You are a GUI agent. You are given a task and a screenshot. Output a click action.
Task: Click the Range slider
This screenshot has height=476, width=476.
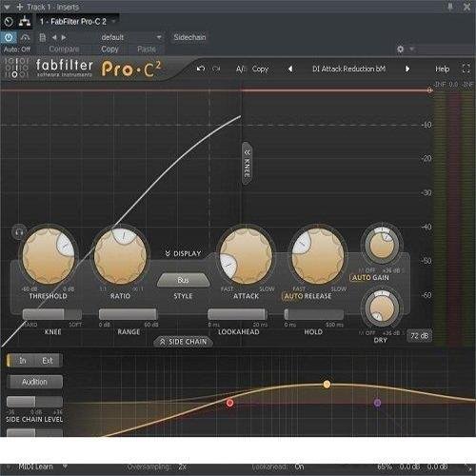[129, 314]
